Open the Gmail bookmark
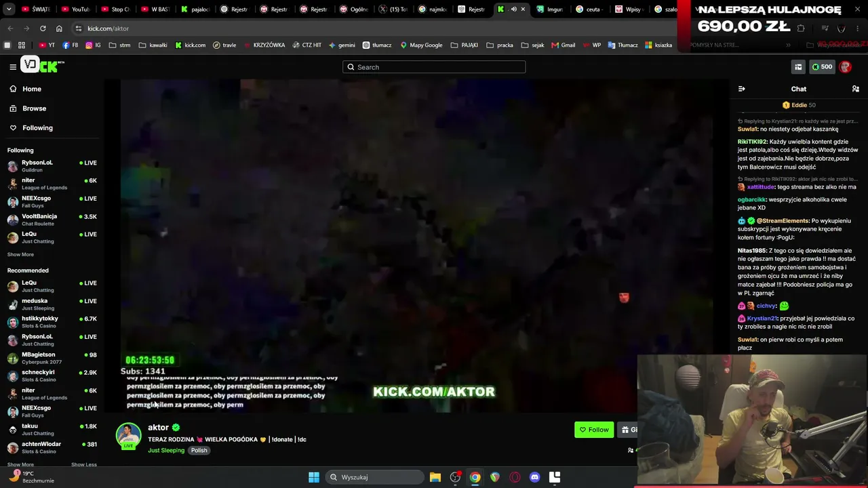 tap(564, 45)
